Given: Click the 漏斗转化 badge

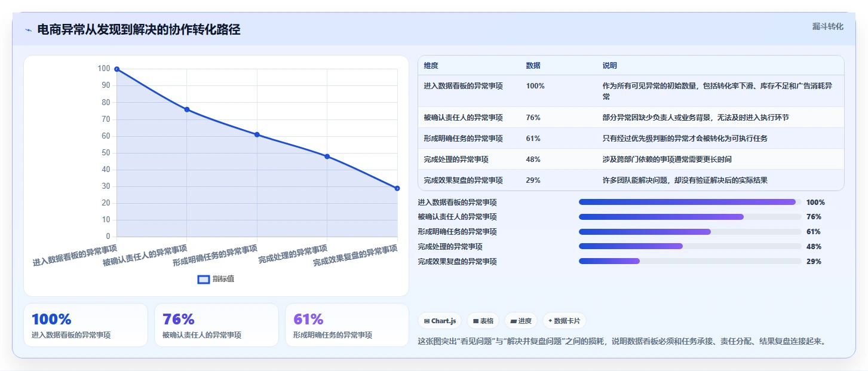Looking at the screenshot, I should click(x=828, y=26).
